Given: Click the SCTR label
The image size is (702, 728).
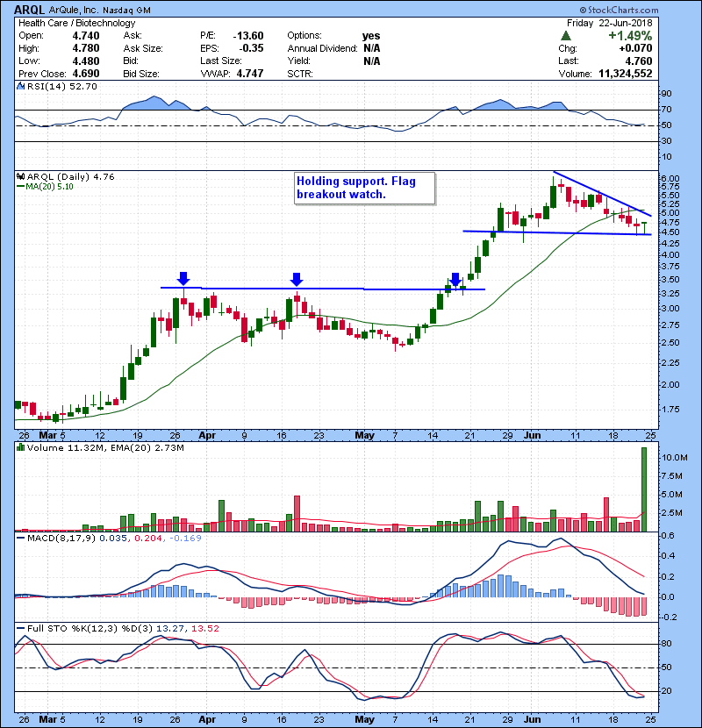Looking at the screenshot, I should (299, 74).
